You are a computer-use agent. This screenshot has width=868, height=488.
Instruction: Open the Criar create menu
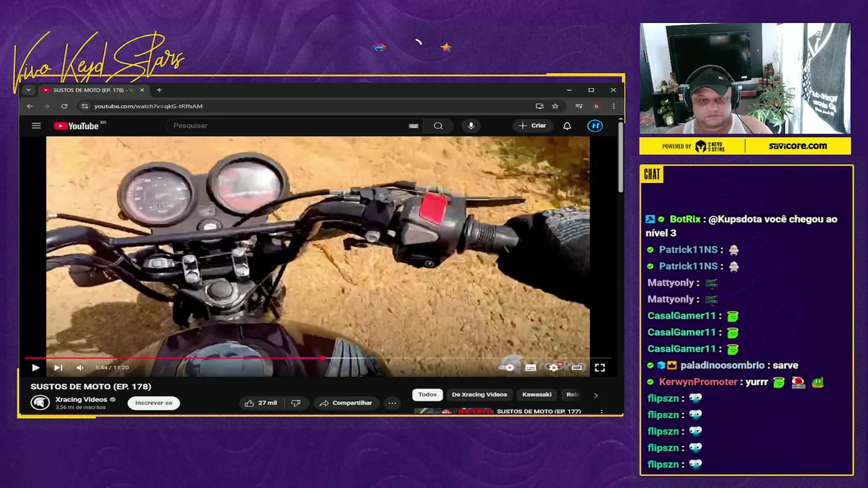[x=532, y=125]
